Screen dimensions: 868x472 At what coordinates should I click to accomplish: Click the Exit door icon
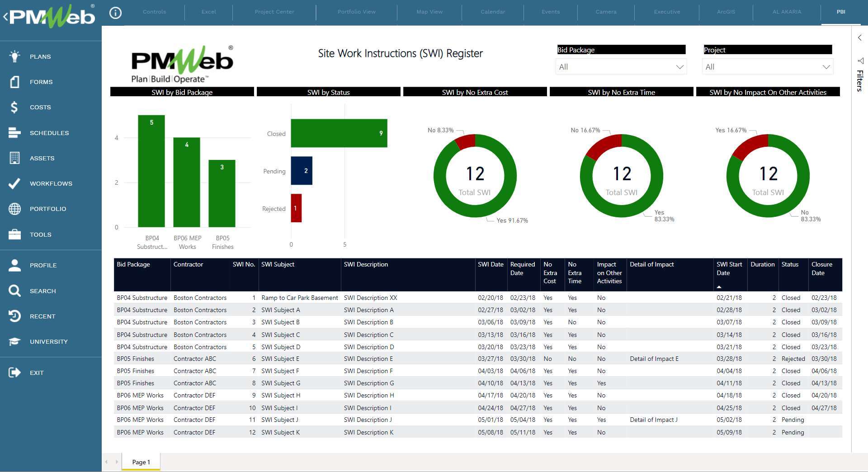tap(14, 373)
